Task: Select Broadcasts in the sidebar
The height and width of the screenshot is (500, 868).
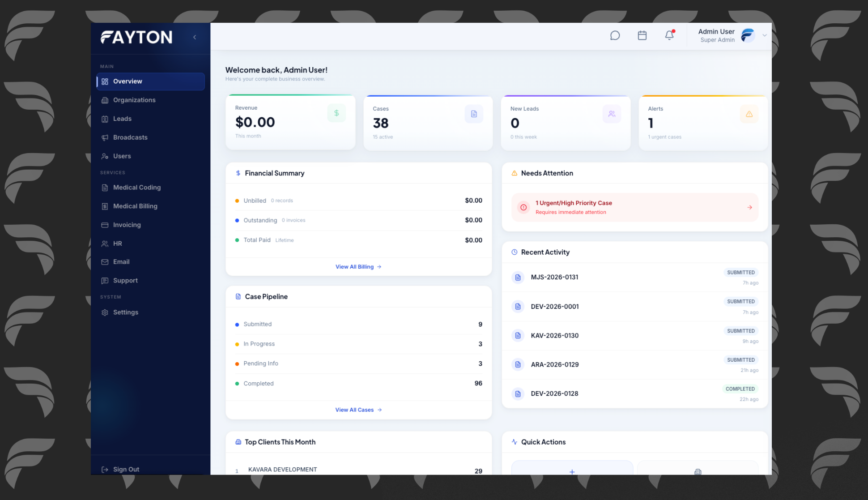Action: click(130, 137)
